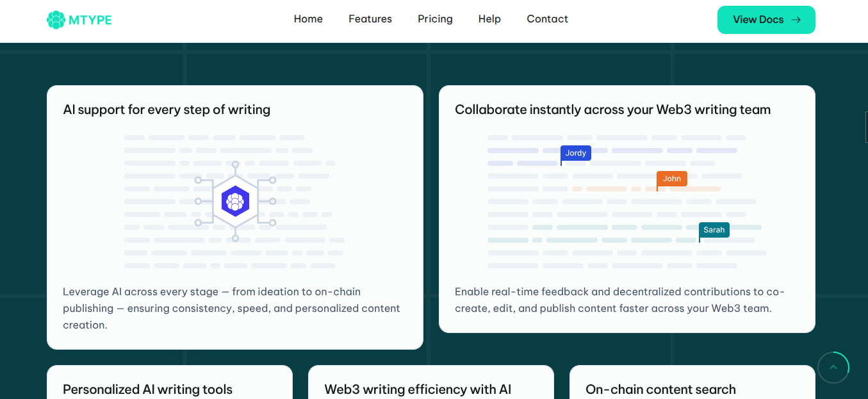
Task: Click the purple hexagon AI brain icon
Action: [x=235, y=201]
